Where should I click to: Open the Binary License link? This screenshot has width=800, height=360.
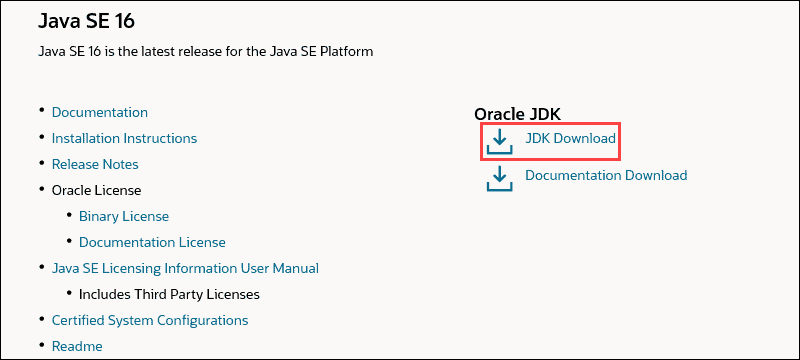124,216
